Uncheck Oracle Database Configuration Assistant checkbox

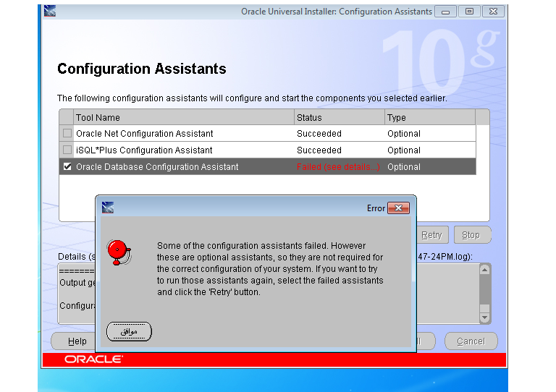coord(67,167)
